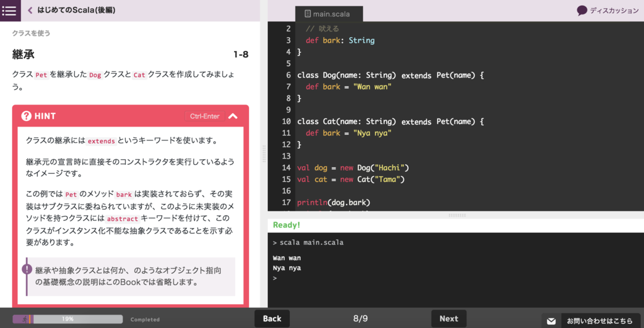Click the Ctrl-Enter shortcut badge

point(204,116)
